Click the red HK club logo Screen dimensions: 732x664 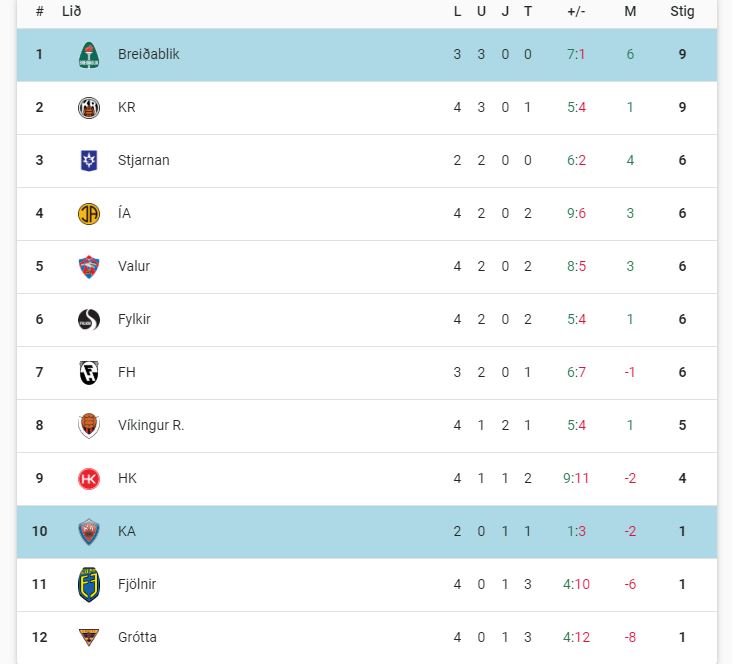click(x=89, y=479)
